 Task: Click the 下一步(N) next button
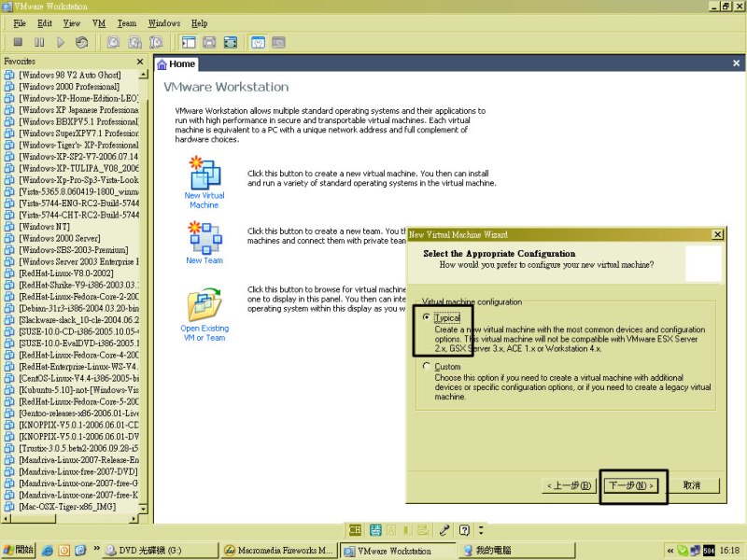[x=631, y=485]
